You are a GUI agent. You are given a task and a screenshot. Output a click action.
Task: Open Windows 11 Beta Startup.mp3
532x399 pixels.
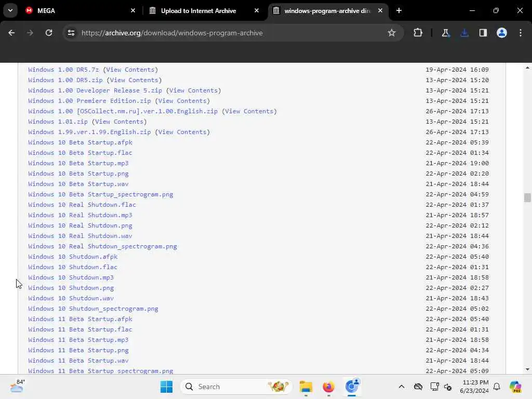[78, 340]
